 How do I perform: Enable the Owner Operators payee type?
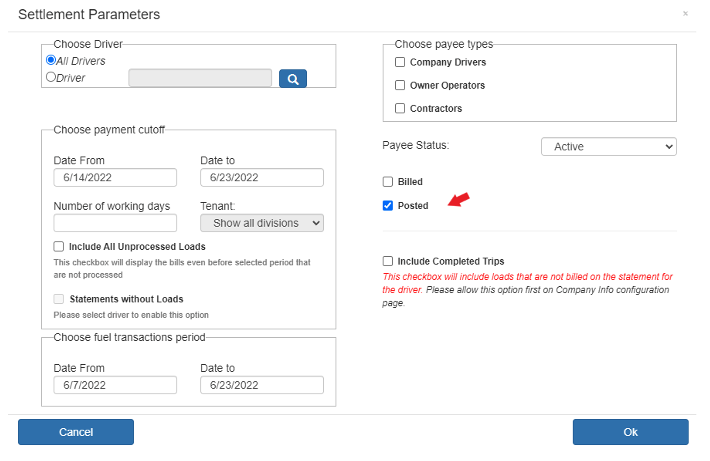pyautogui.click(x=400, y=85)
